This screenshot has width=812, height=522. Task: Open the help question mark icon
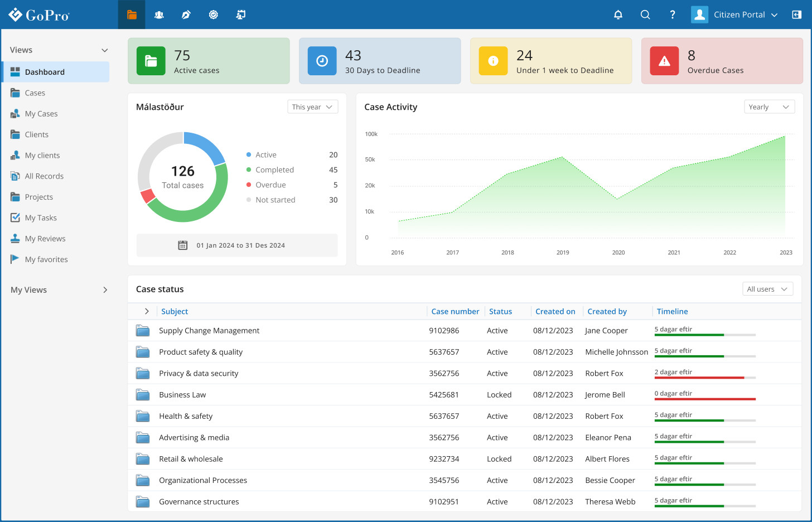coord(673,14)
